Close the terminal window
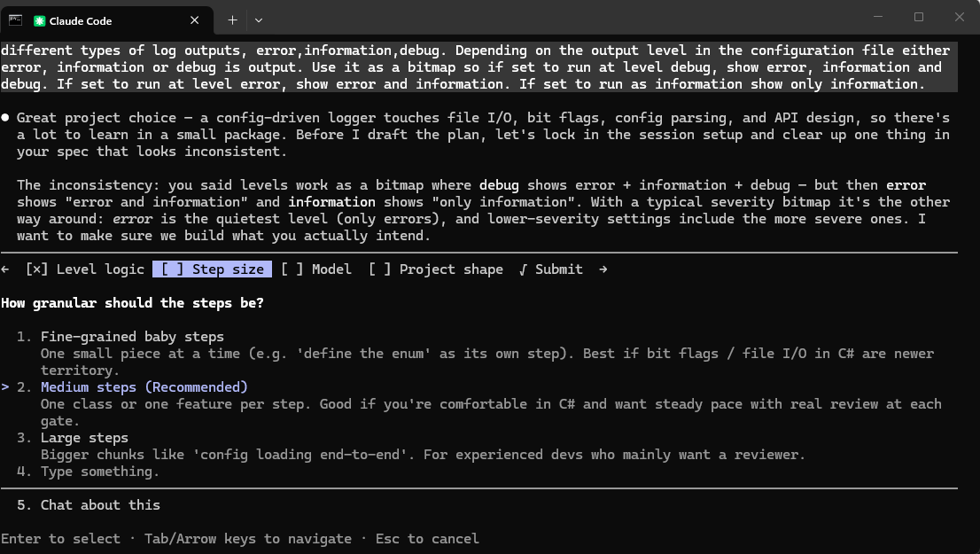Screen dimensions: 980x554 (960, 17)
